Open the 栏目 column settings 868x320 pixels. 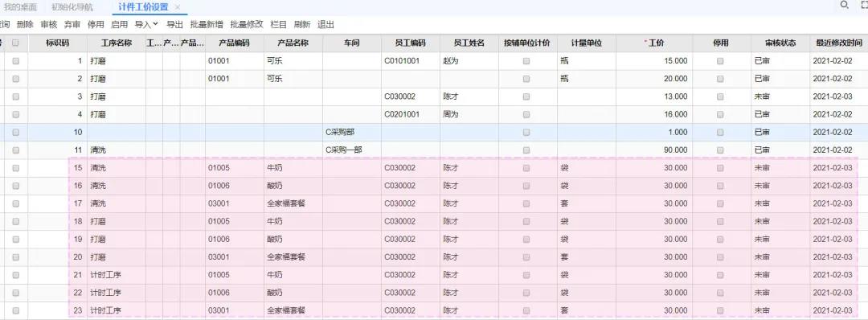point(278,24)
